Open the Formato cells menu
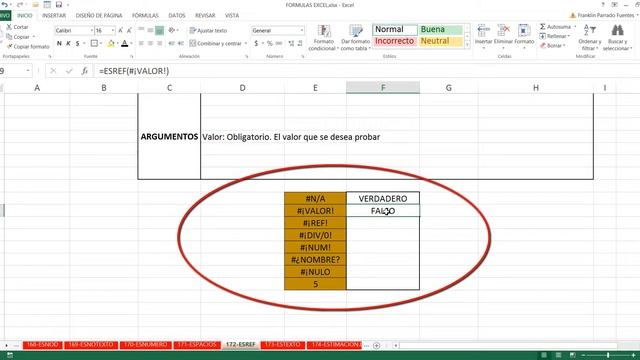The width and height of the screenshot is (640, 360). 524,37
